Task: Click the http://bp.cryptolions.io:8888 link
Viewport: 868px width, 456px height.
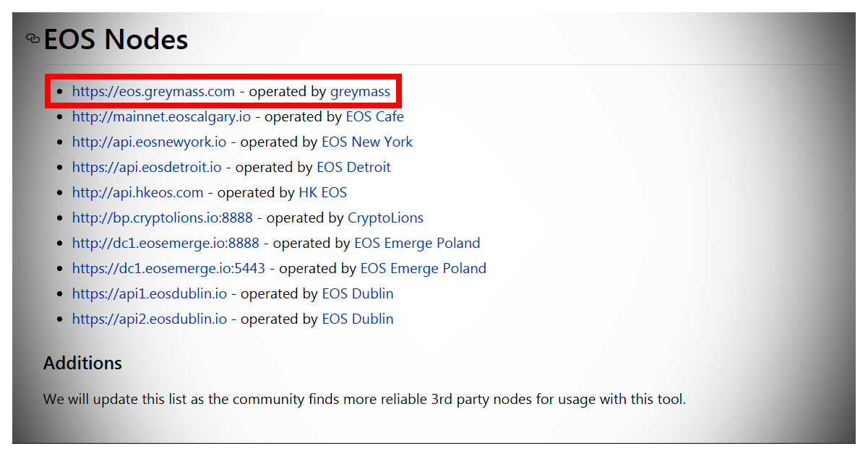Action: tap(162, 218)
